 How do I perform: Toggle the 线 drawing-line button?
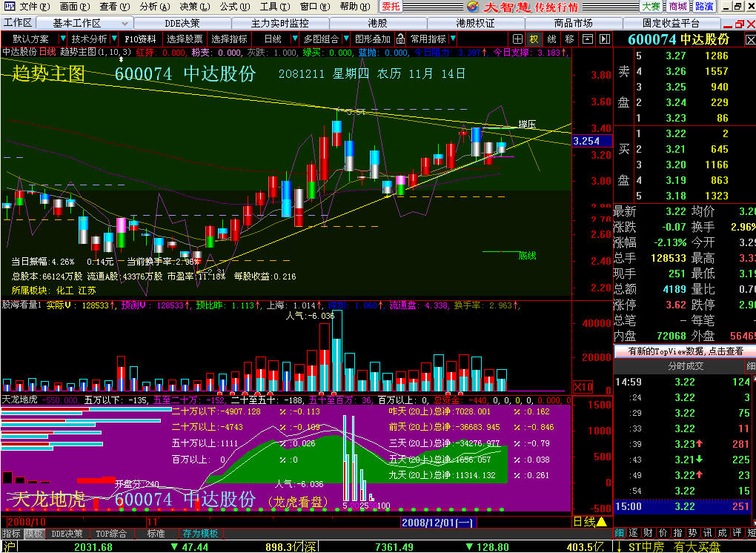coord(551,39)
